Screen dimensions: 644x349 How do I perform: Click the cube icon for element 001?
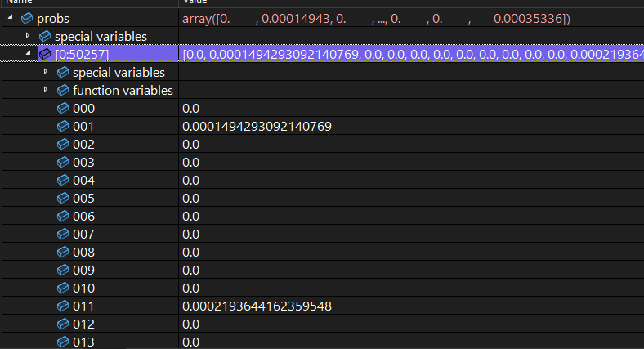click(x=63, y=126)
